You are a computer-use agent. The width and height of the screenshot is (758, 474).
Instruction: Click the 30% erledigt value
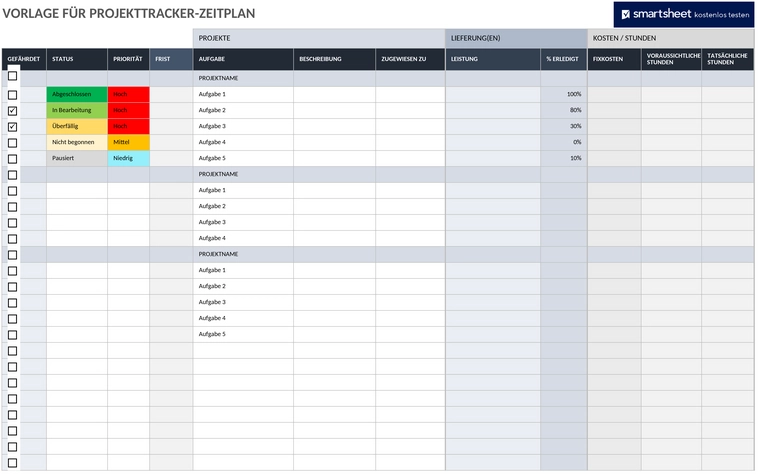(575, 127)
